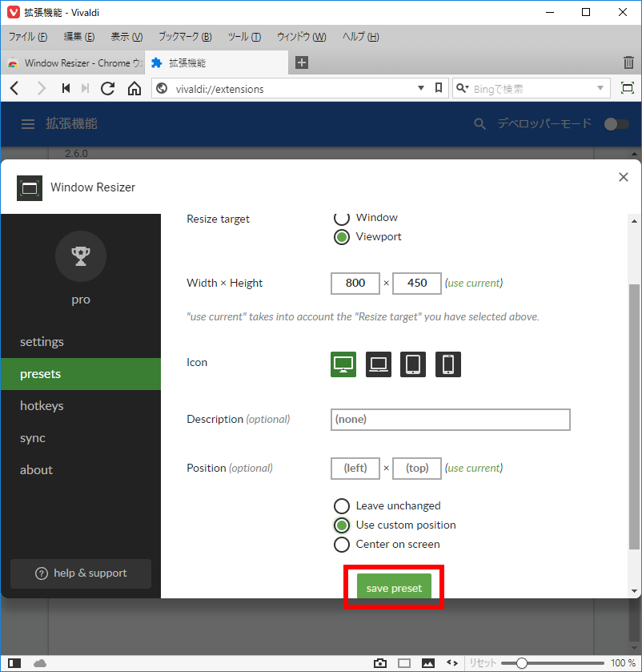Viewport: 642px width, 672px height.
Task: Open the closed tabs trash
Action: (x=628, y=62)
